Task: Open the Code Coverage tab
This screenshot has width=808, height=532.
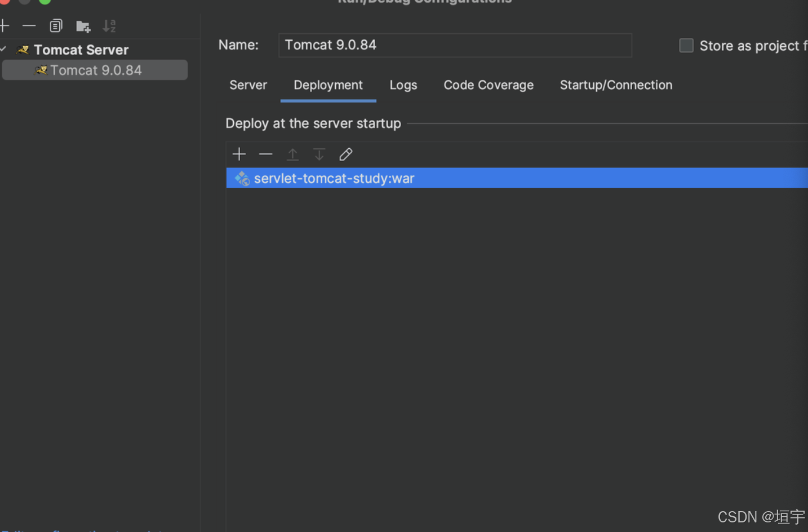Action: (x=489, y=85)
